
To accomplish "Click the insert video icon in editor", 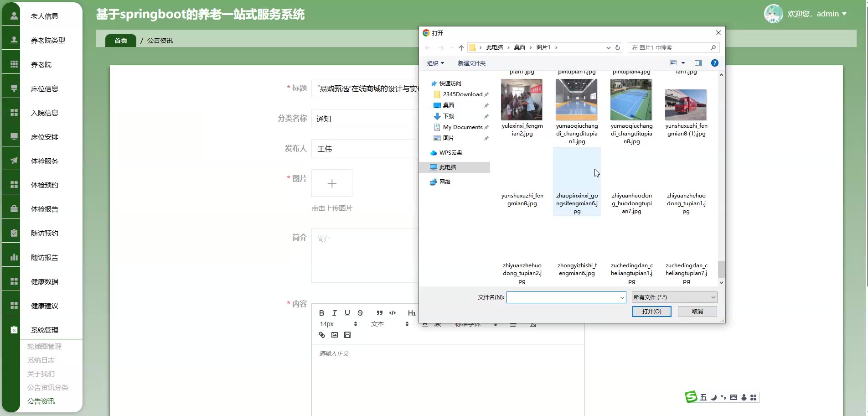I will pos(347,335).
